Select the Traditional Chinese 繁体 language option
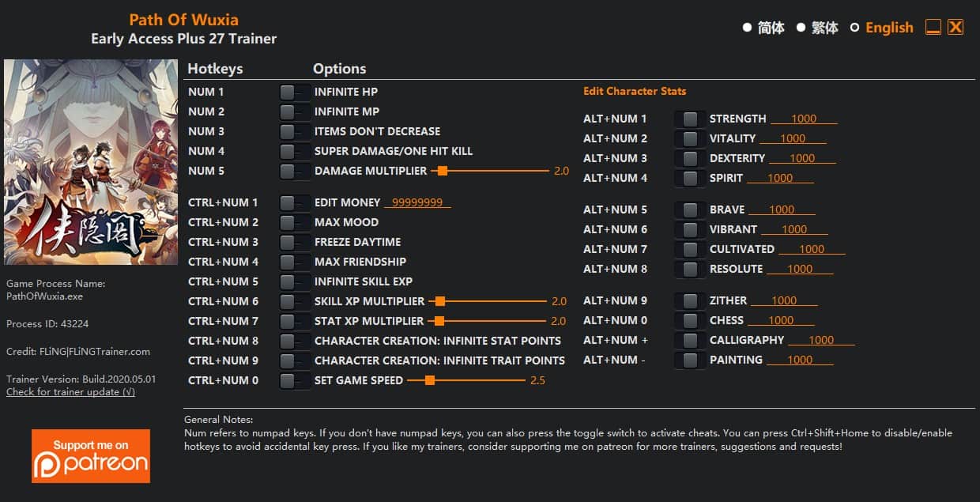Image resolution: width=980 pixels, height=502 pixels. click(x=817, y=28)
